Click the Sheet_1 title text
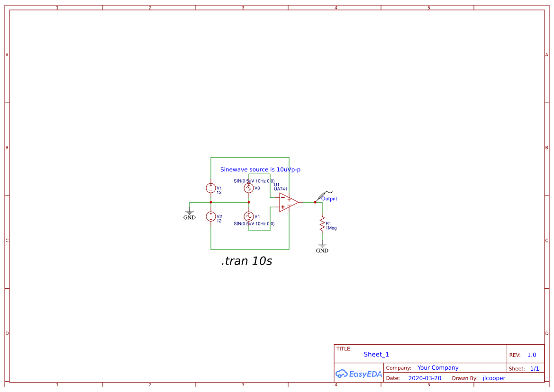The width and height of the screenshot is (554, 392). click(376, 354)
